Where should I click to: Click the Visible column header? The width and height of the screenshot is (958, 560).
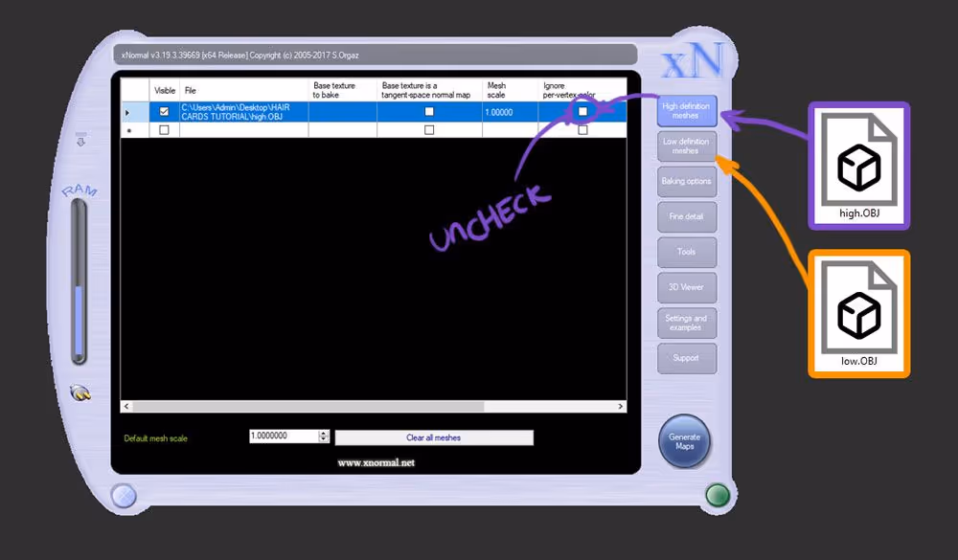coord(165,90)
